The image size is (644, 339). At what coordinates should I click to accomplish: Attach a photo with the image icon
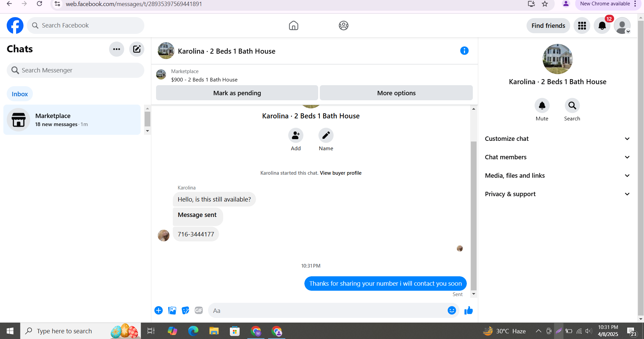coord(172,310)
